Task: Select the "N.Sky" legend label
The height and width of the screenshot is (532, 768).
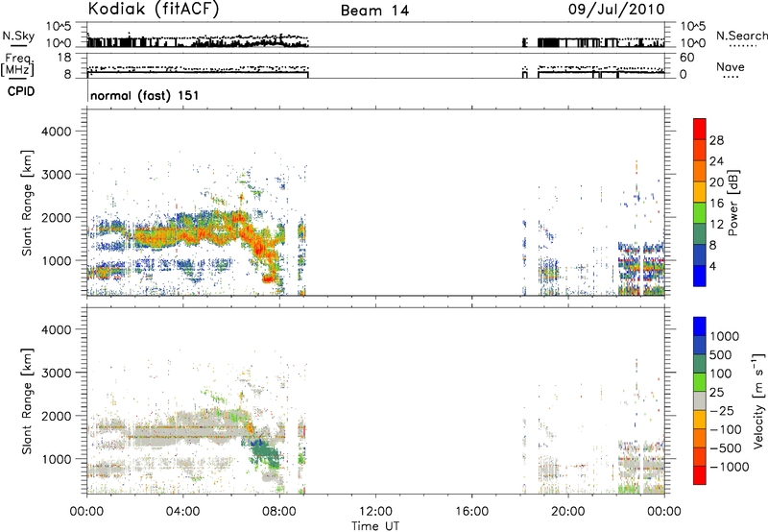Action: pos(18,36)
